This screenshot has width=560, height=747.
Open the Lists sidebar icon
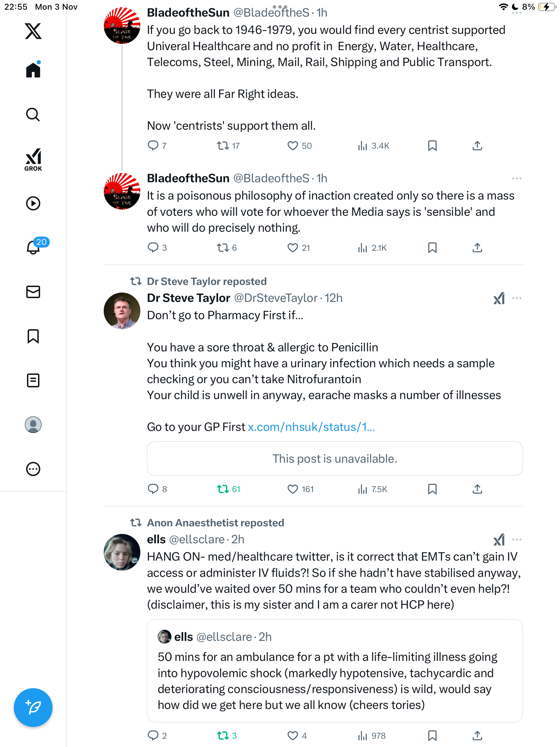pos(33,380)
